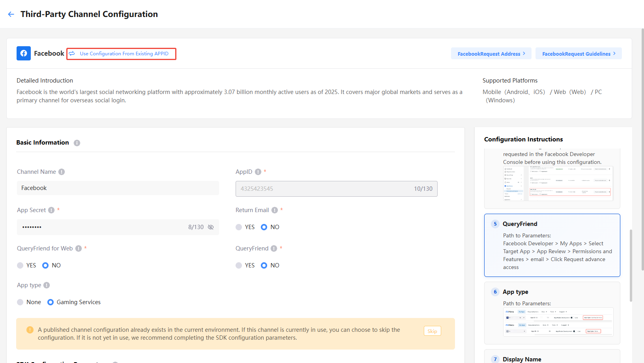Screen dimensions: 644x363
Task: Click the Channel Name input field
Action: (x=118, y=188)
